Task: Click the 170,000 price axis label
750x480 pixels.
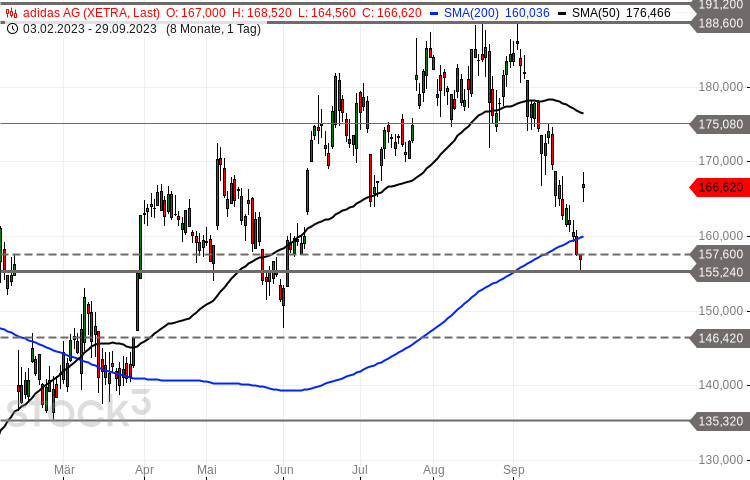Action: tap(721, 161)
